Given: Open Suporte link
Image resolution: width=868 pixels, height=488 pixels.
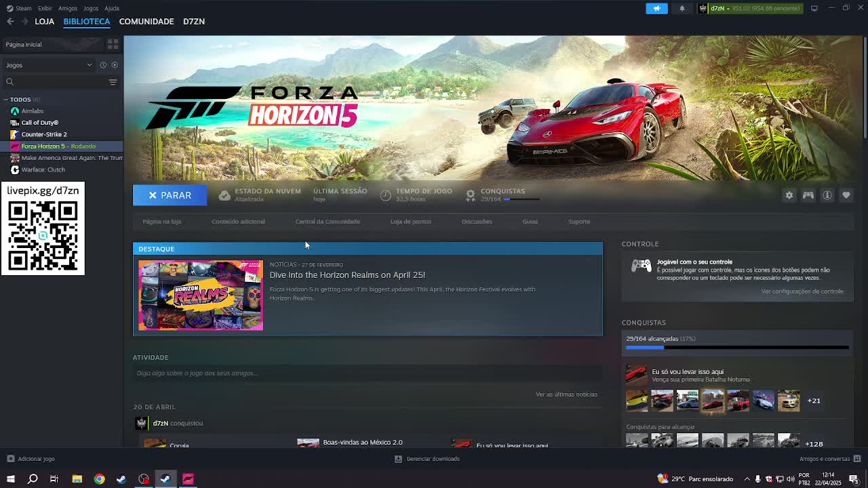Looking at the screenshot, I should click(x=579, y=222).
